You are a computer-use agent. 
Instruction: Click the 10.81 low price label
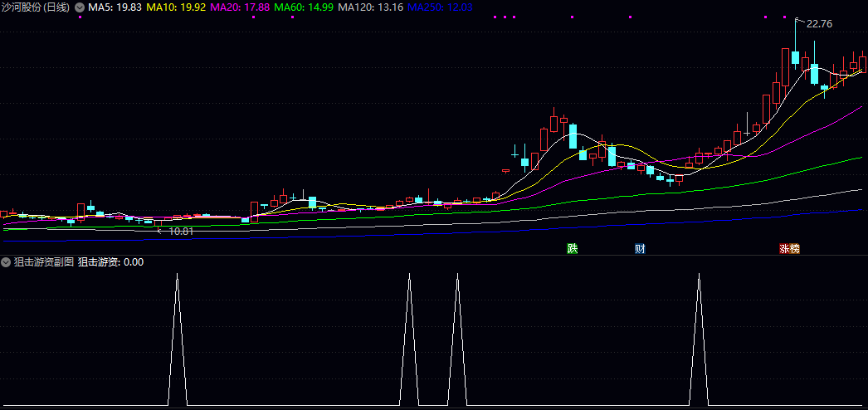point(181,232)
